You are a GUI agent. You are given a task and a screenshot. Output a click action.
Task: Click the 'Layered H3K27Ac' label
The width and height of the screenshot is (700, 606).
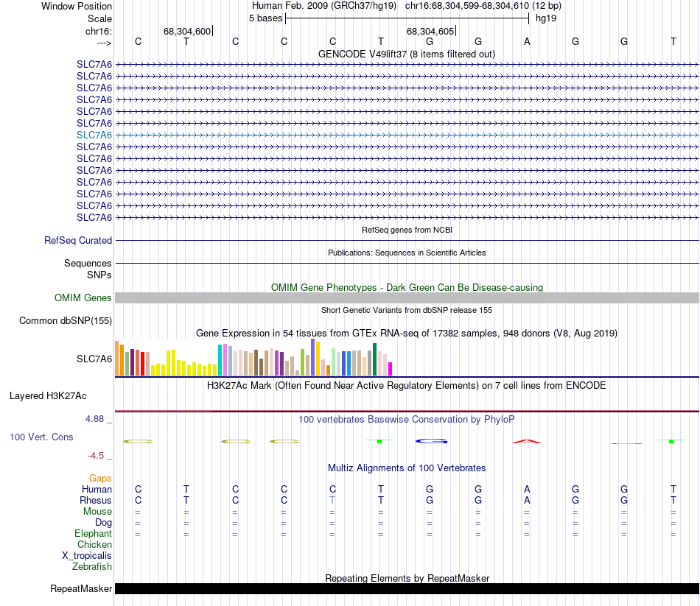[48, 396]
